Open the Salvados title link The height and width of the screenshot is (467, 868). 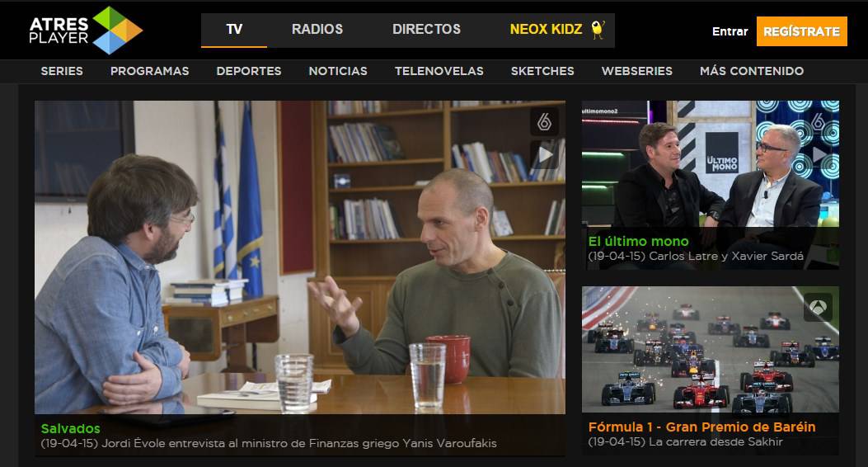70,428
